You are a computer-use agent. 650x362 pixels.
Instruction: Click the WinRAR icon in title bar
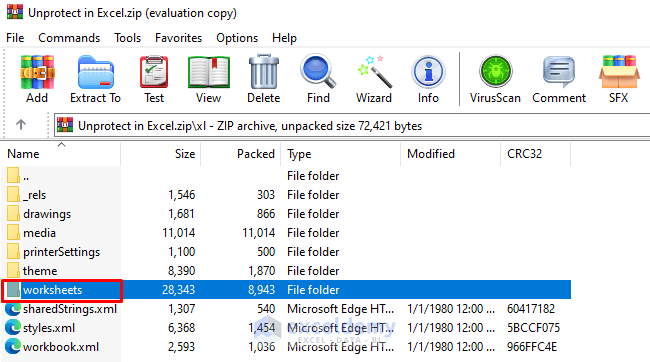[x=15, y=12]
